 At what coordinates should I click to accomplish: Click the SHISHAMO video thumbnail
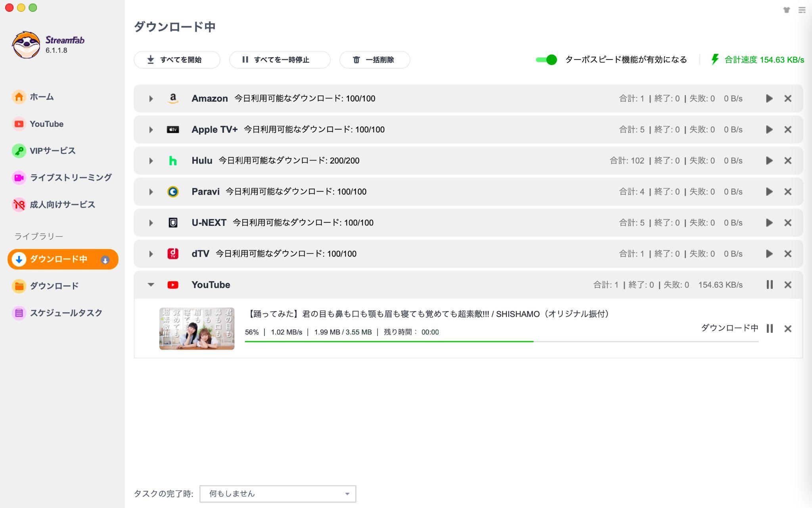click(197, 328)
